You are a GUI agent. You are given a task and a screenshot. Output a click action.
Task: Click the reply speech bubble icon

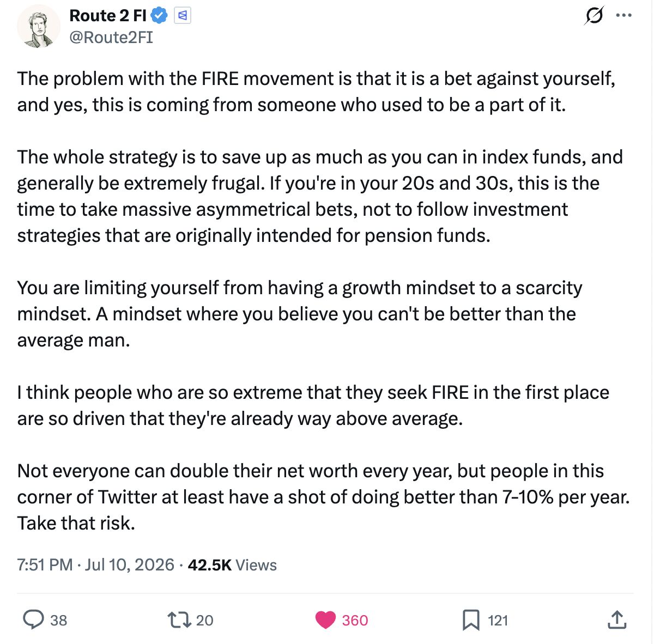pos(33,619)
